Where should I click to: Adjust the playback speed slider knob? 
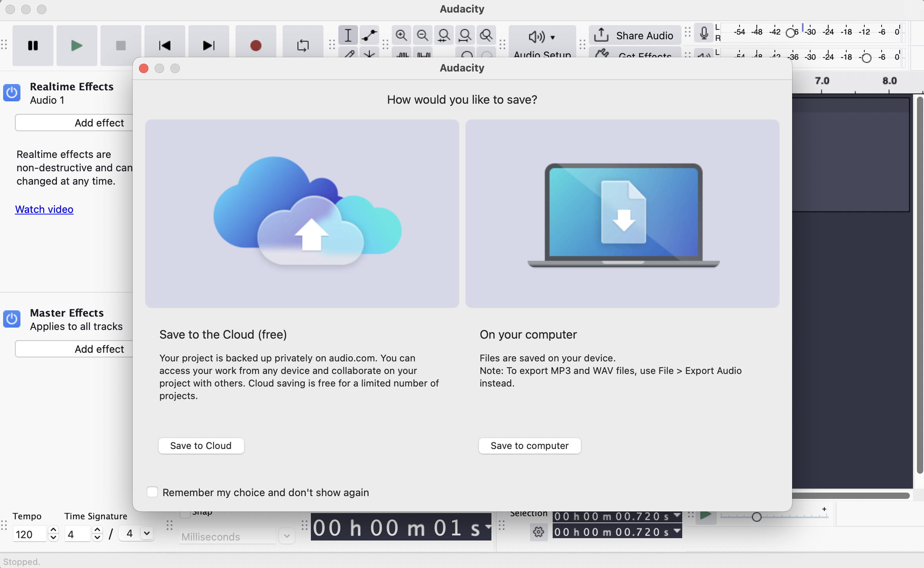[x=756, y=517]
